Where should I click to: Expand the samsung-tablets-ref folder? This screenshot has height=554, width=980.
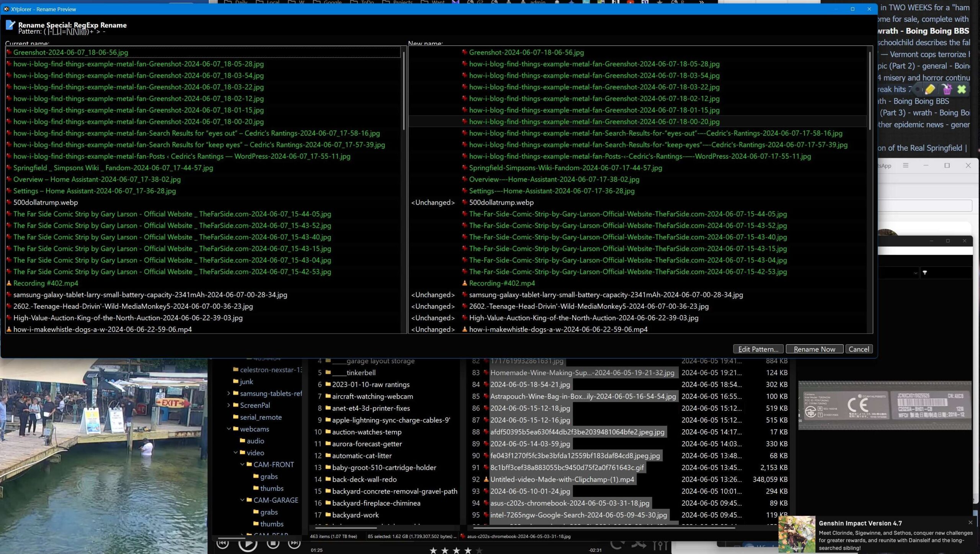pyautogui.click(x=229, y=393)
